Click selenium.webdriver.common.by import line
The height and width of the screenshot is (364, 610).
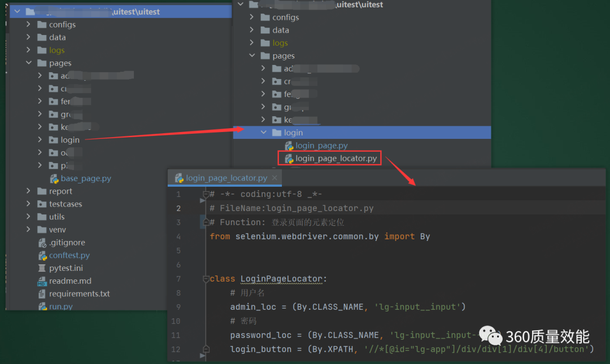click(x=320, y=236)
